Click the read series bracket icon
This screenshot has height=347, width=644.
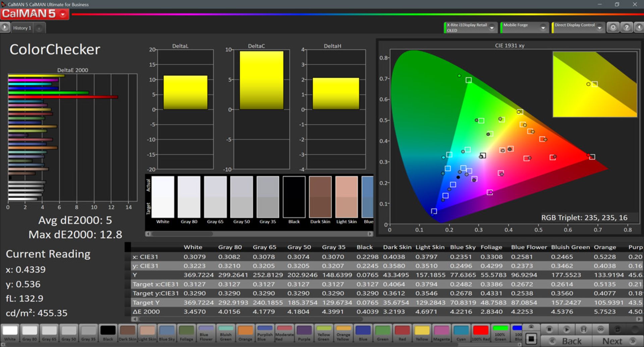coord(584,329)
